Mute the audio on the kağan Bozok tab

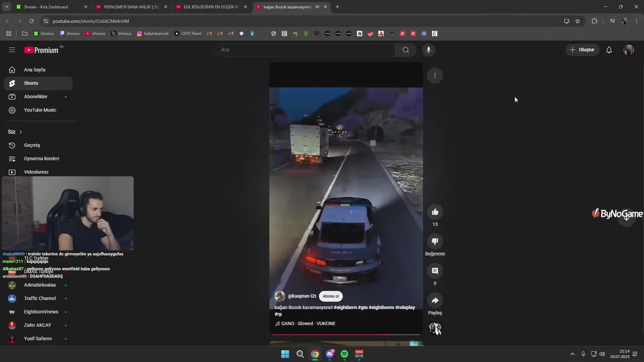317,7
